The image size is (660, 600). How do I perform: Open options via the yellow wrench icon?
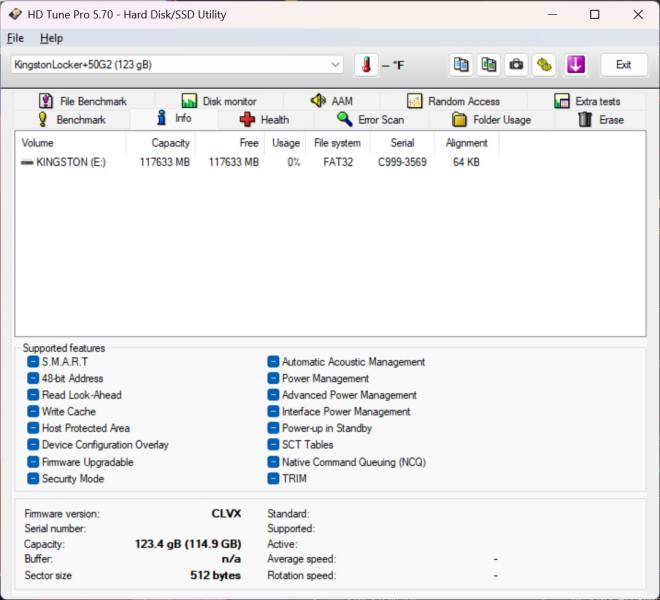pos(544,65)
